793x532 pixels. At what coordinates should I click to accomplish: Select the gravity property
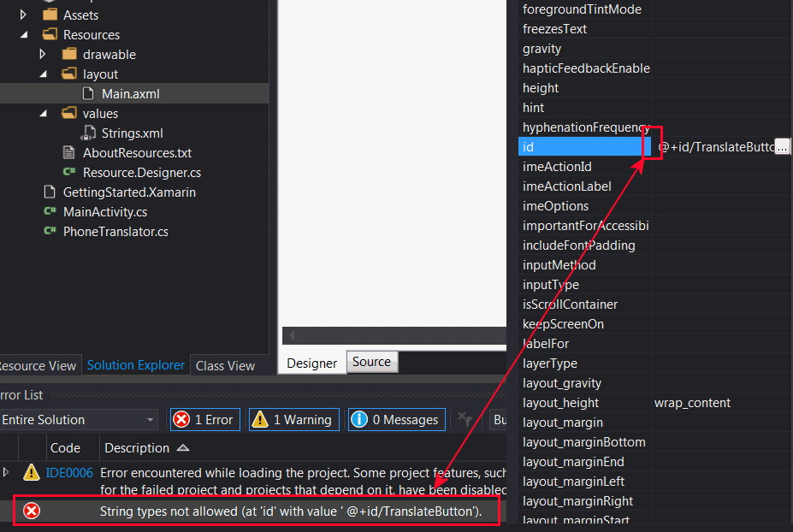[541, 49]
